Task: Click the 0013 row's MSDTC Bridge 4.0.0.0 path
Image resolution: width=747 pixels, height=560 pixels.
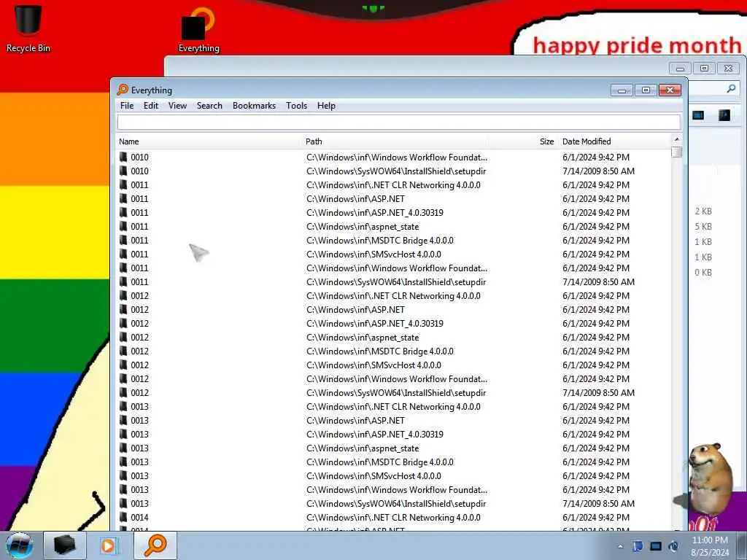Action: point(379,462)
